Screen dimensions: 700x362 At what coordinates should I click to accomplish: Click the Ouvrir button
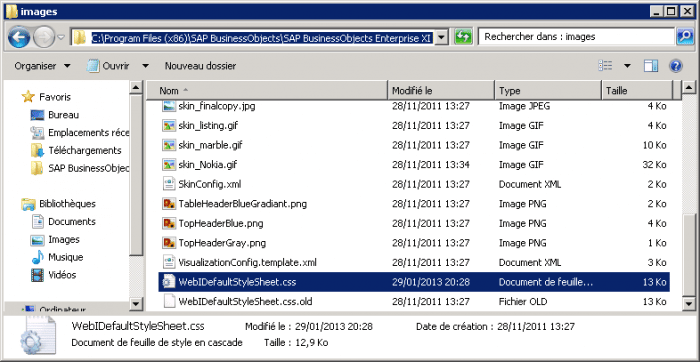(108, 66)
